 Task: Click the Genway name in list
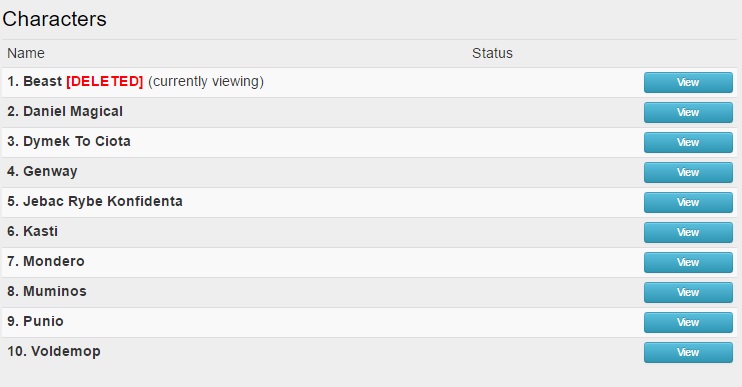(x=50, y=172)
